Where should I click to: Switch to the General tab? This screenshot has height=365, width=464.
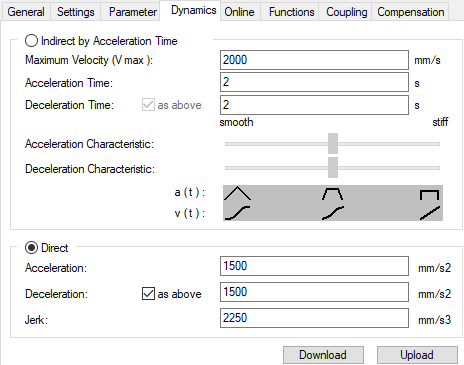(x=26, y=12)
